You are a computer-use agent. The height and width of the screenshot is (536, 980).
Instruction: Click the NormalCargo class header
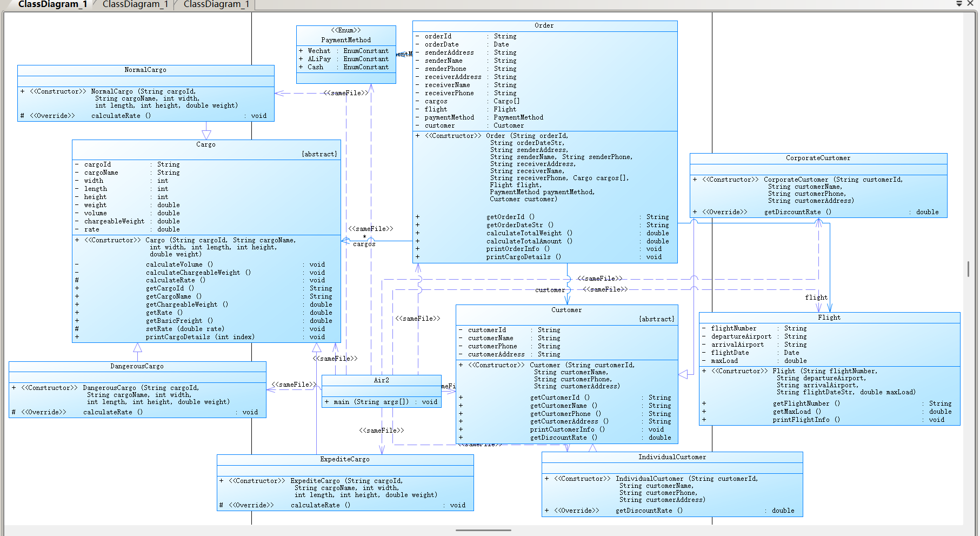pyautogui.click(x=145, y=70)
